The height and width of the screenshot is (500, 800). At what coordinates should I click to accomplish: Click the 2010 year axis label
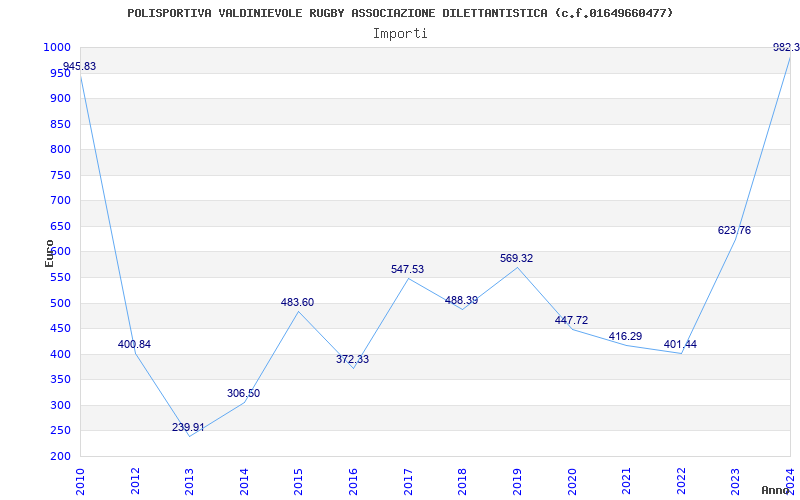(x=80, y=481)
